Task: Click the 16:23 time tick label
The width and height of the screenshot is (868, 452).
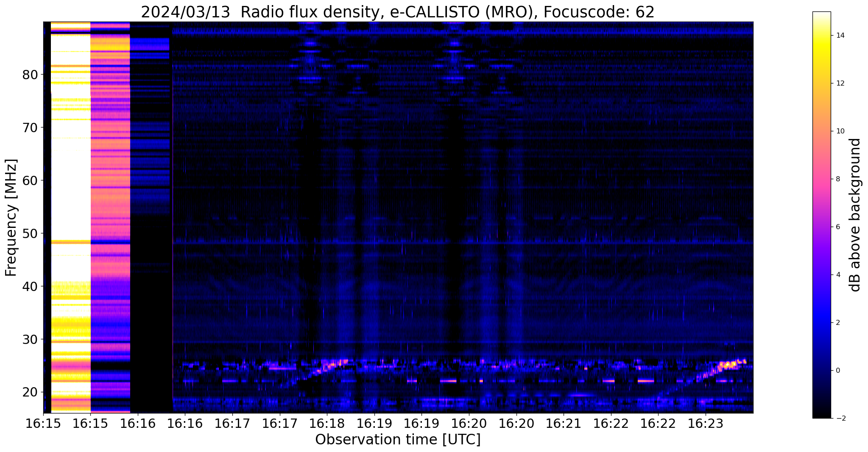Action: pos(706,424)
